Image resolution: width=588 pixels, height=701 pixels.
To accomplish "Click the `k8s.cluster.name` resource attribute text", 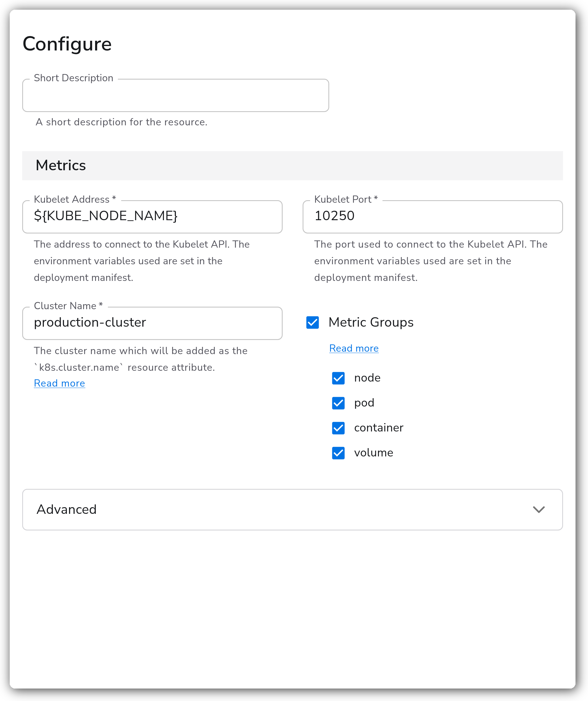I will 124,367.
